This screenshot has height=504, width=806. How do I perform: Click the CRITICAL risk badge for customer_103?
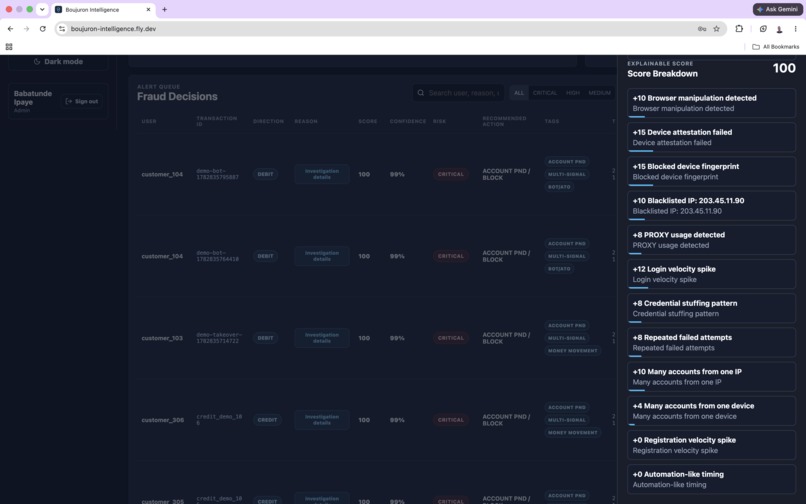[451, 338]
